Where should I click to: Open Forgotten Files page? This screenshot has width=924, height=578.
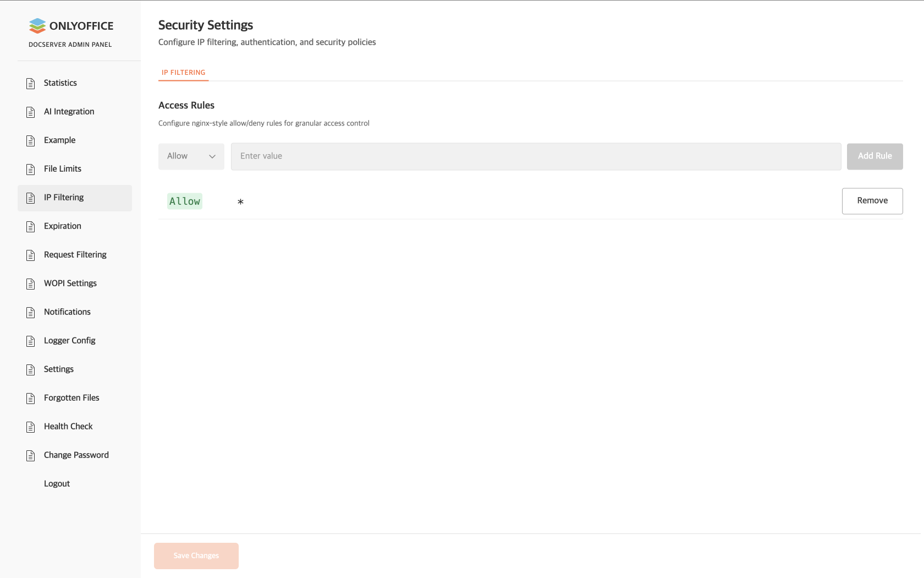(x=71, y=398)
